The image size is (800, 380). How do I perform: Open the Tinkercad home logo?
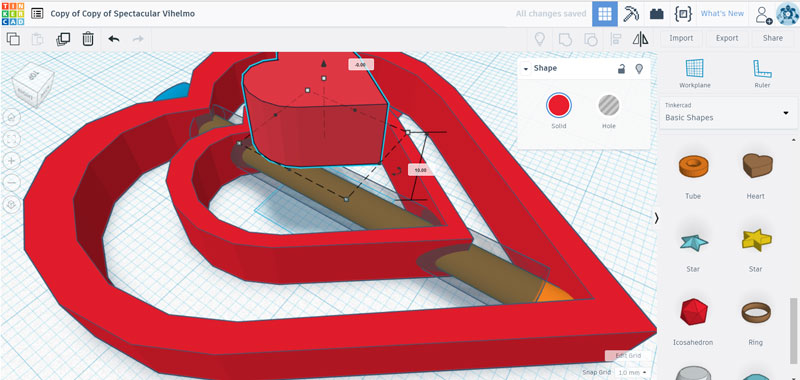(13, 13)
